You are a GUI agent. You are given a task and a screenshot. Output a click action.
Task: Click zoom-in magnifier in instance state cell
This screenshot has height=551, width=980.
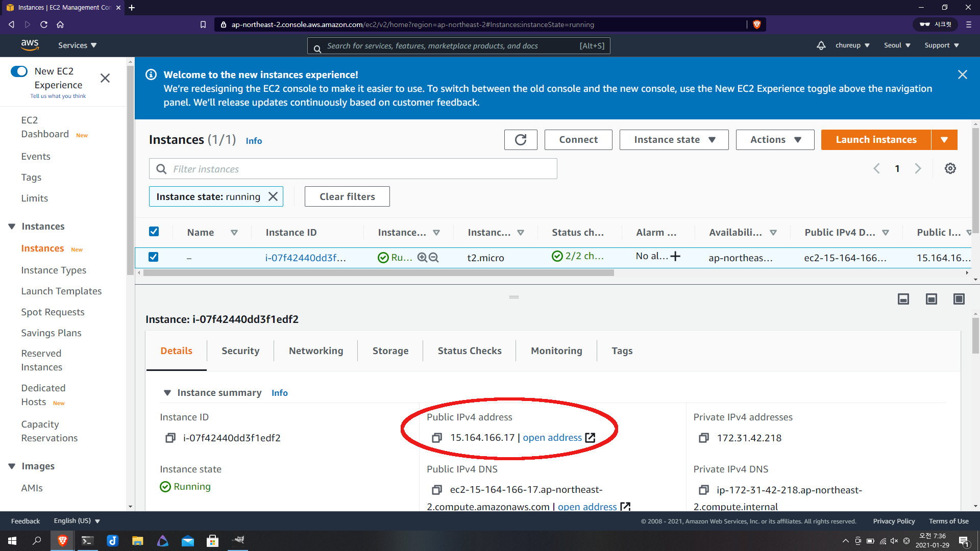(422, 258)
